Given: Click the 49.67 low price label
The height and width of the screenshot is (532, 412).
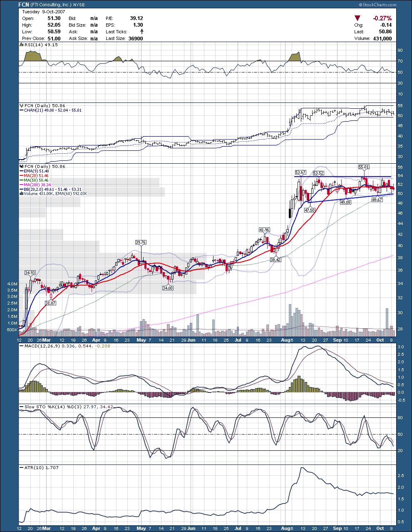Looking at the screenshot, I should pyautogui.click(x=377, y=200).
